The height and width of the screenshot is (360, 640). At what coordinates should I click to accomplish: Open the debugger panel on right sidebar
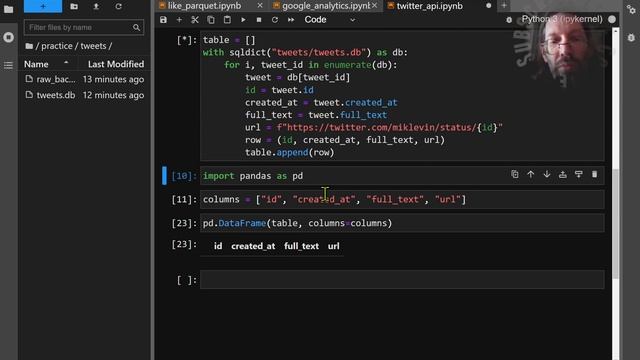coord(631,38)
